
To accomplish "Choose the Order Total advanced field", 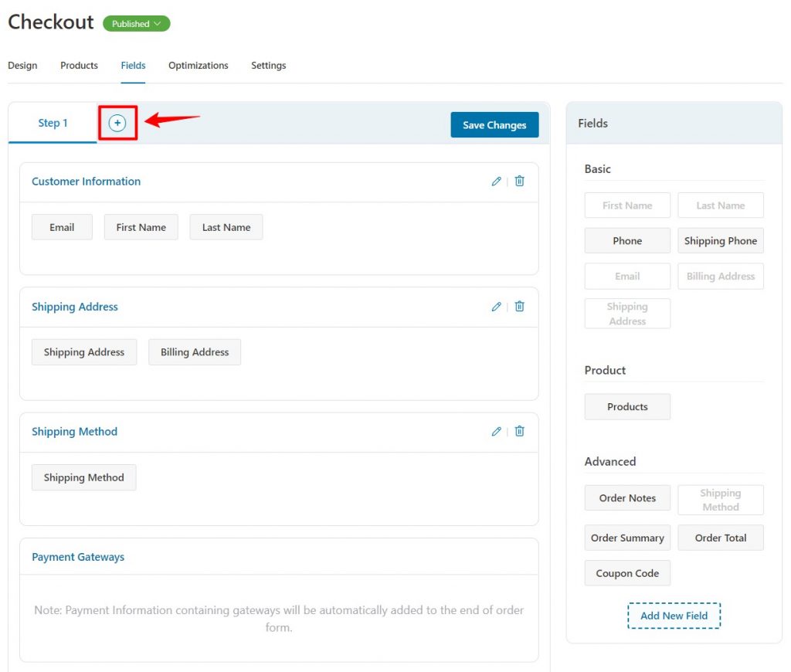I will point(721,538).
